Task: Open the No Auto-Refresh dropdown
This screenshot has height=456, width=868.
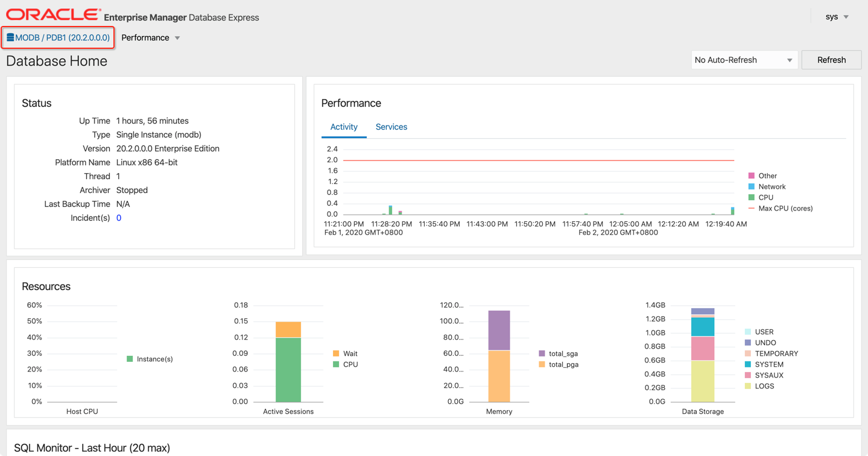Action: pyautogui.click(x=744, y=60)
